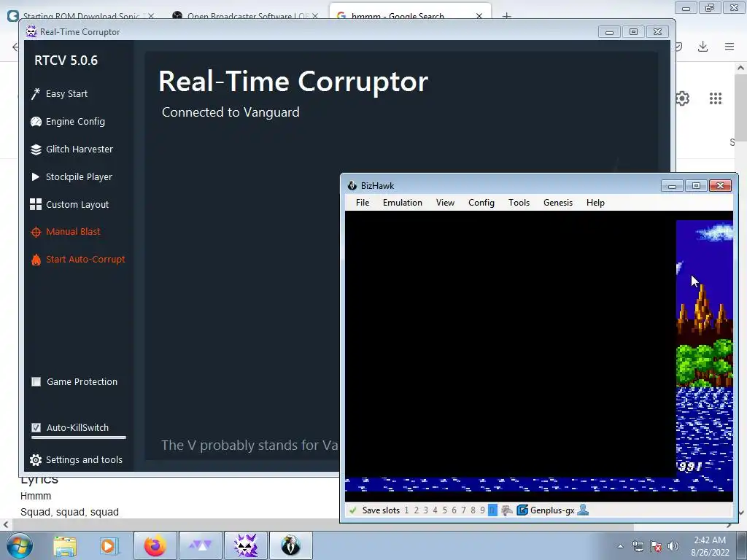Select BizHawk save slot 5
Viewport: 747px width, 560px height.
(x=444, y=510)
